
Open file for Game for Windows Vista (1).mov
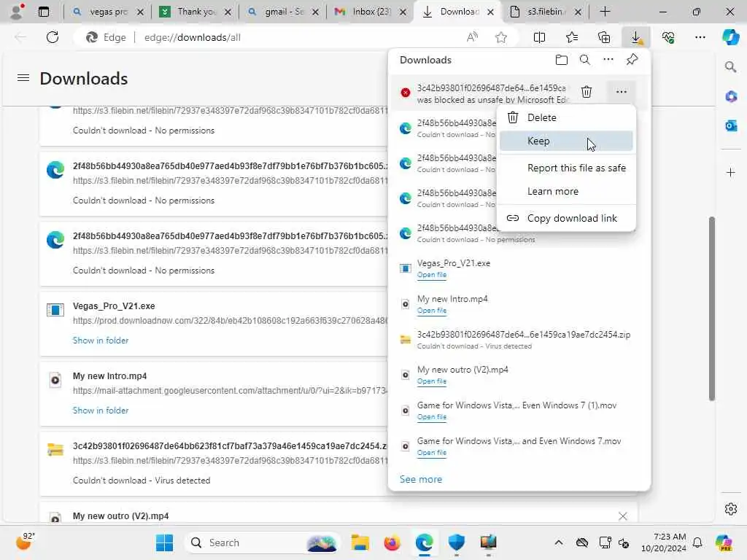[x=432, y=417]
